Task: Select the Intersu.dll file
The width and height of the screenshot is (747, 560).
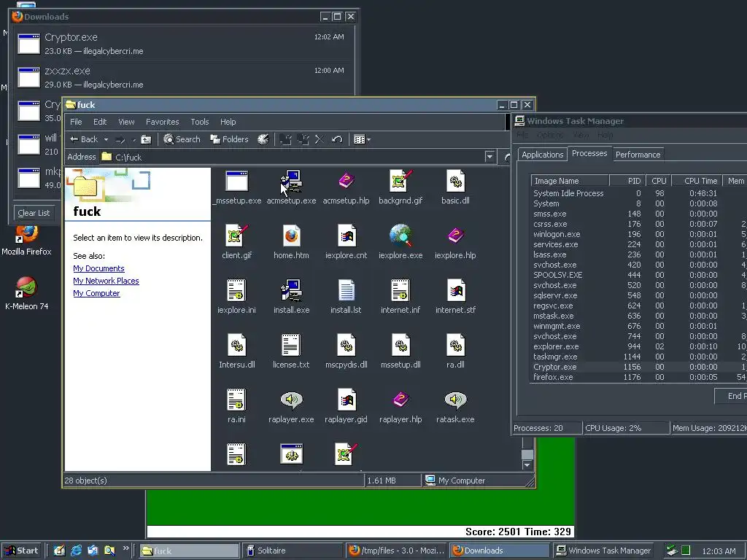Action: [x=237, y=352]
